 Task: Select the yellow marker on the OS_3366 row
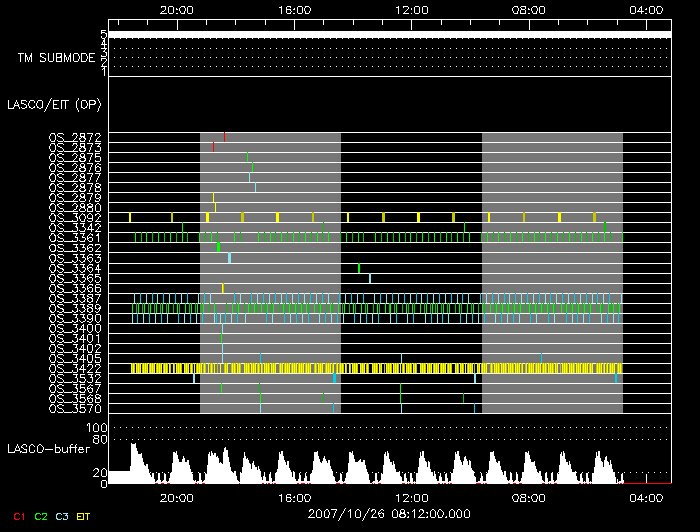[x=223, y=288]
